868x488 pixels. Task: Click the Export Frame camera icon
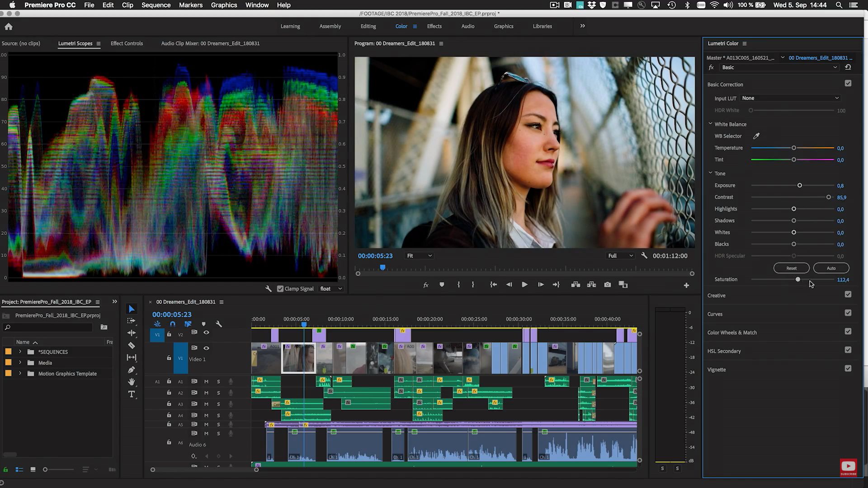pos(608,285)
